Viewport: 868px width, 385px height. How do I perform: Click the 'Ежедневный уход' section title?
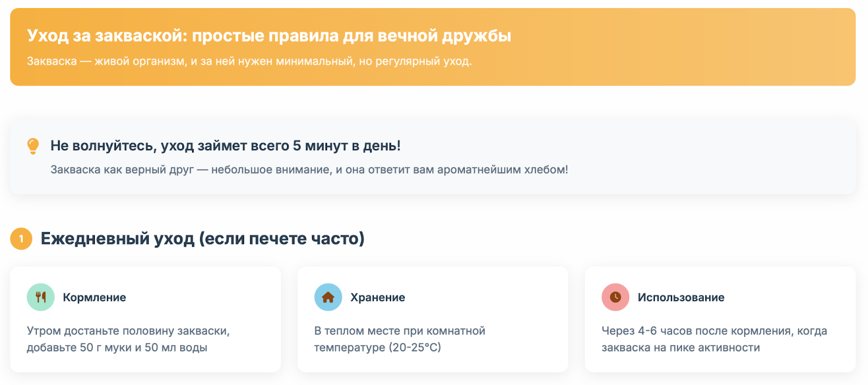point(202,239)
